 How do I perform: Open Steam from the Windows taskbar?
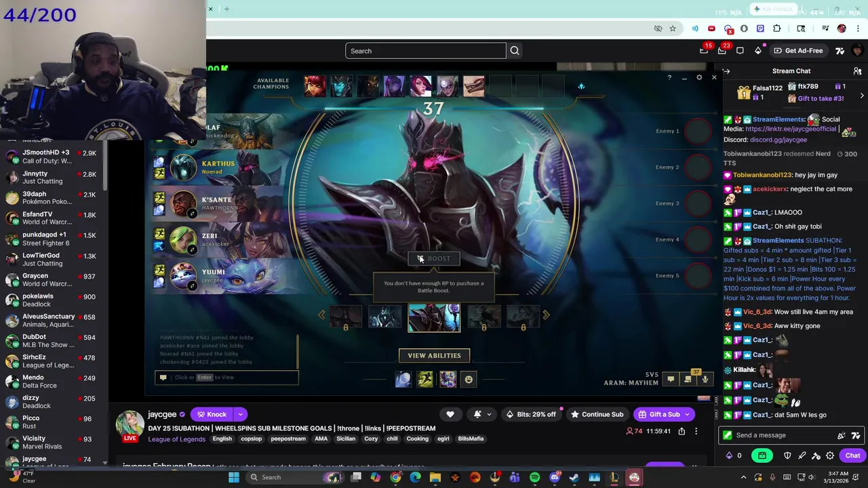pyautogui.click(x=574, y=477)
